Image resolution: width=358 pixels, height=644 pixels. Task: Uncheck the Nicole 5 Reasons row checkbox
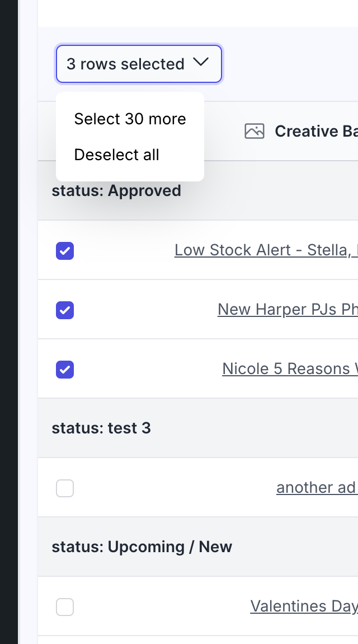[x=65, y=370]
